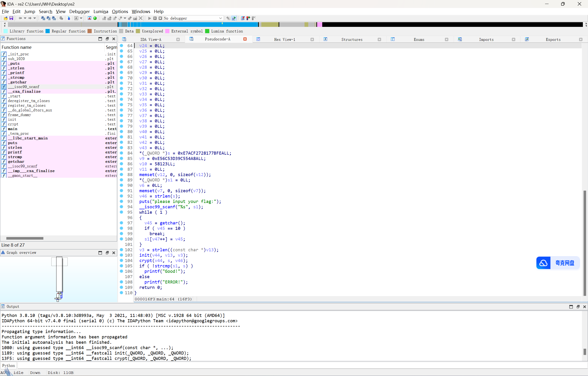Open the cloud netdisk floating widget

558,263
